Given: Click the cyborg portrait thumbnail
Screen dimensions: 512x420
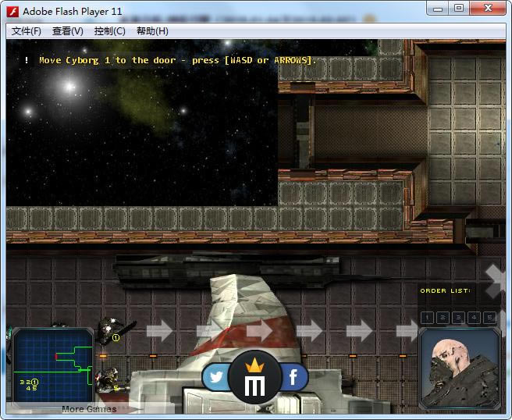Looking at the screenshot, I should point(460,368).
